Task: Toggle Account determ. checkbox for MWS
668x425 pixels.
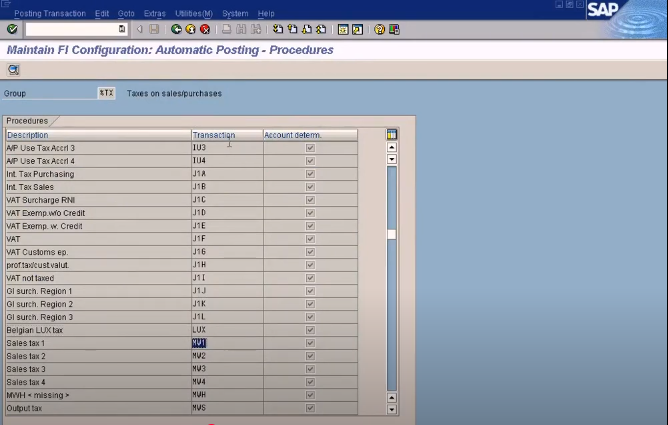Action: pos(310,408)
